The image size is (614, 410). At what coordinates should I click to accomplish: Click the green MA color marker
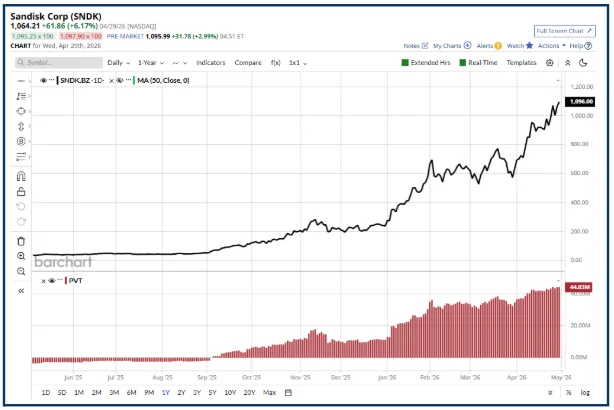pos(134,81)
